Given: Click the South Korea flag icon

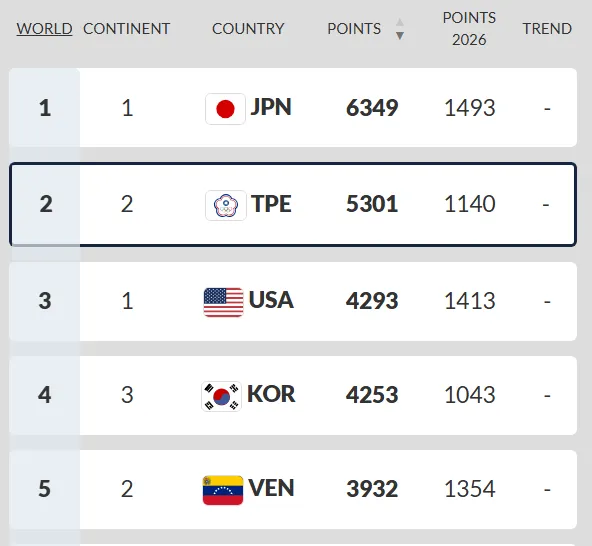Looking at the screenshot, I should click(221, 396).
